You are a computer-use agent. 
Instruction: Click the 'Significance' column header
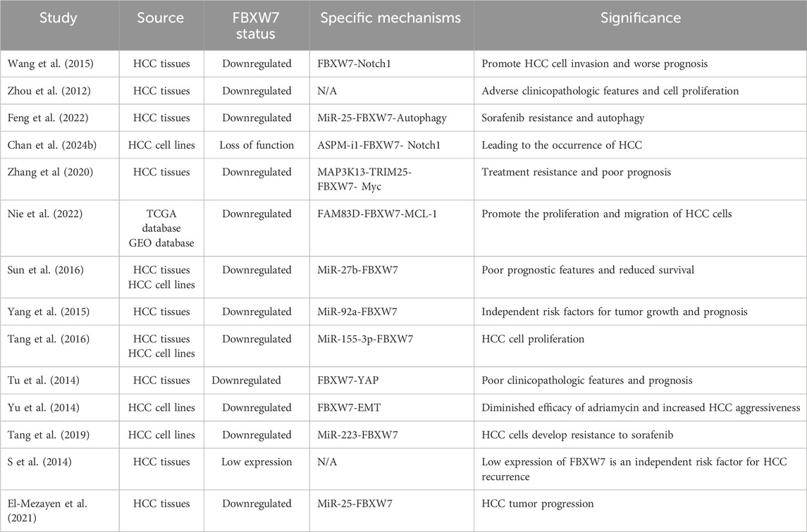tap(641, 18)
